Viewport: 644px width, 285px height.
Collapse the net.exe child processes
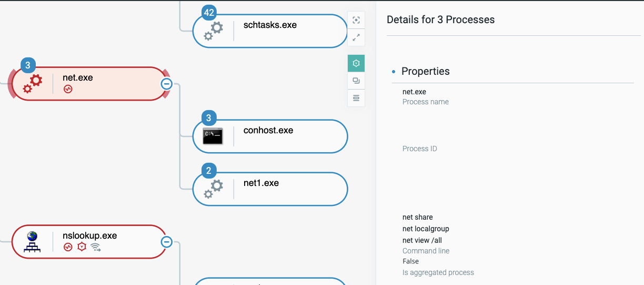166,83
